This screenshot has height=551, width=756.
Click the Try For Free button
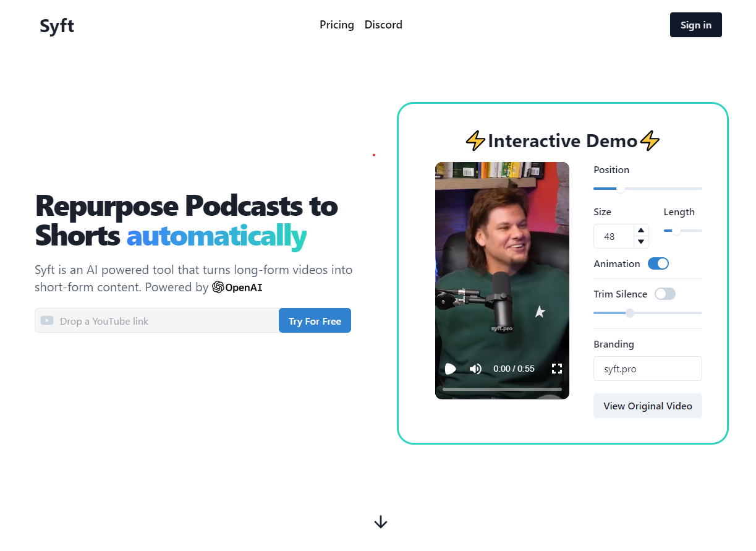pos(315,320)
